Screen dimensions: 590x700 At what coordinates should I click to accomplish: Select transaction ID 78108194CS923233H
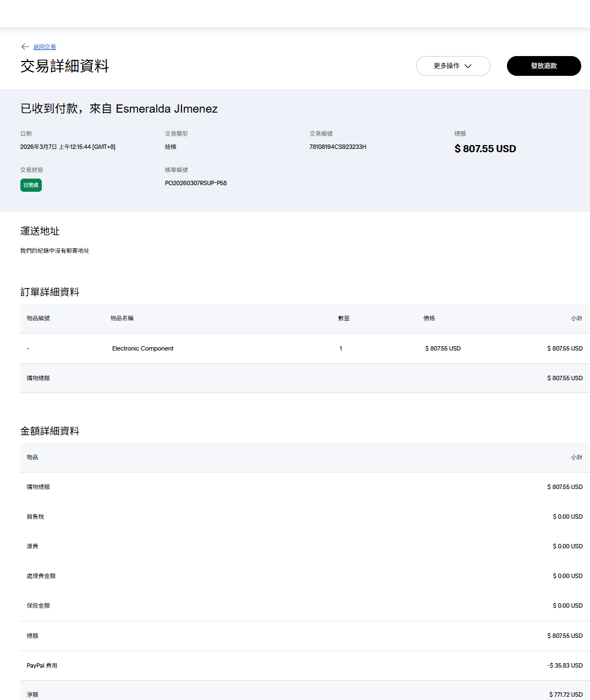[338, 147]
